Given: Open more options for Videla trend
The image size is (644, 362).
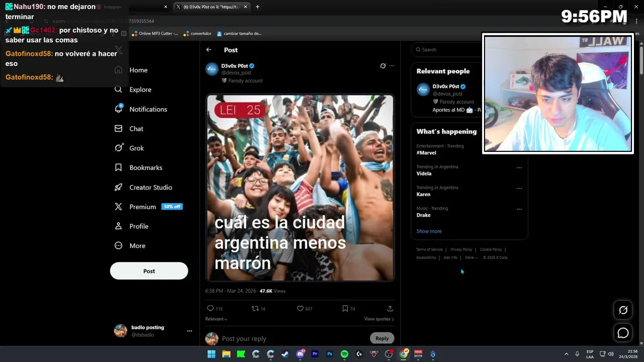Looking at the screenshot, I should pyautogui.click(x=519, y=167).
